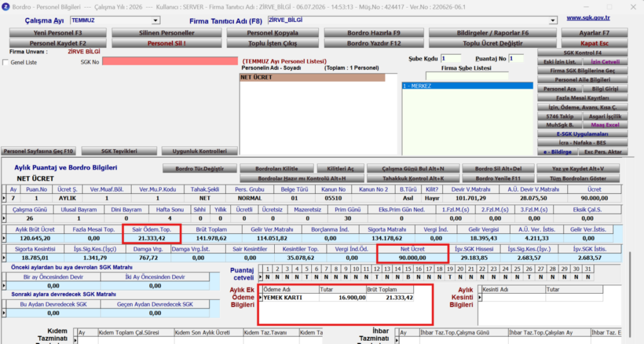Click Kilitleri Aç button

[x=340, y=169]
